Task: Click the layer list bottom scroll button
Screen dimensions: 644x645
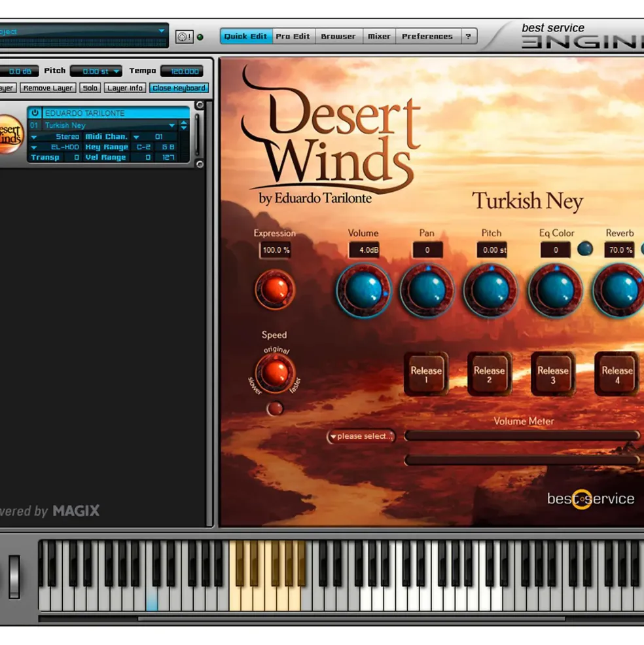Action: click(x=200, y=164)
